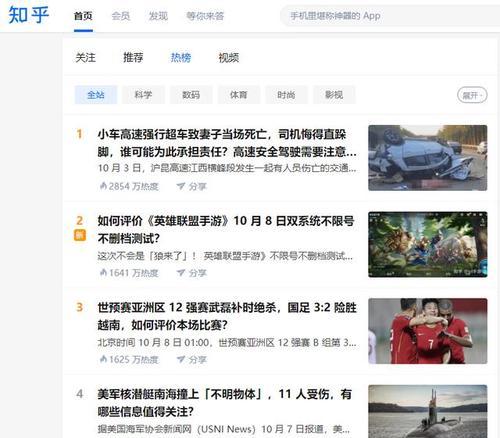Select the 全站 category filter
Screen dimensions: 500x438
(x=96, y=95)
